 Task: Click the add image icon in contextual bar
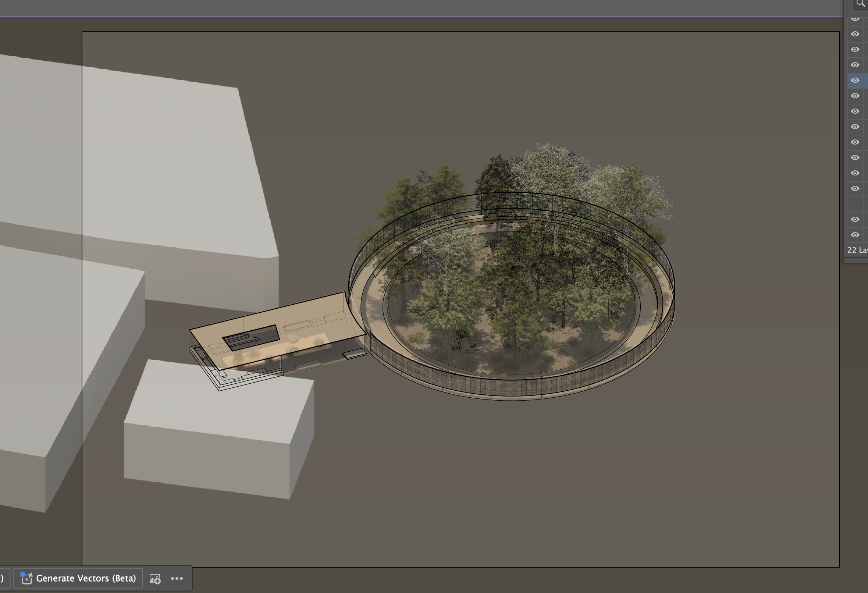click(x=155, y=579)
